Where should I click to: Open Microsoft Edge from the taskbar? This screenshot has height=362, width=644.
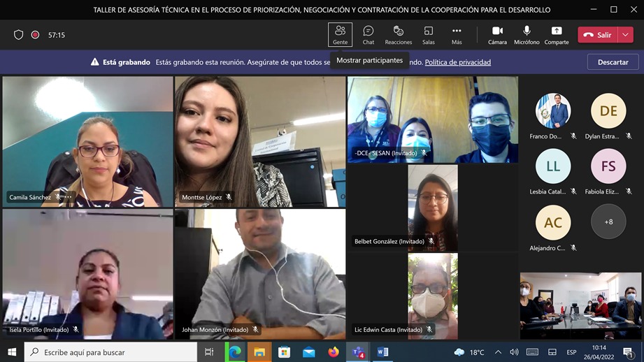(235, 352)
